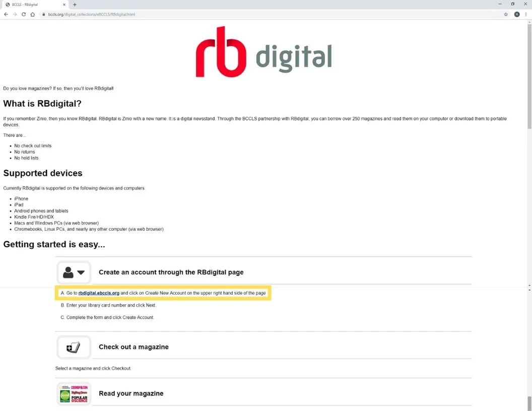Go back using the browser back arrow
This screenshot has width=532, height=411.
[x=6, y=14]
